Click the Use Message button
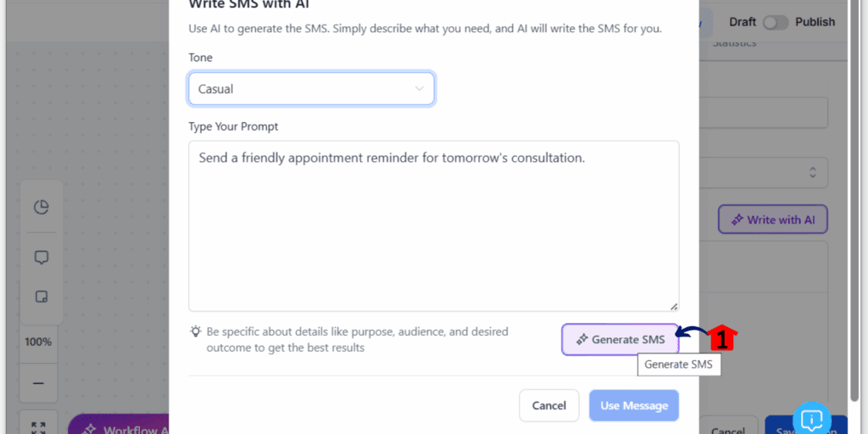This screenshot has height=434, width=868. point(634,406)
